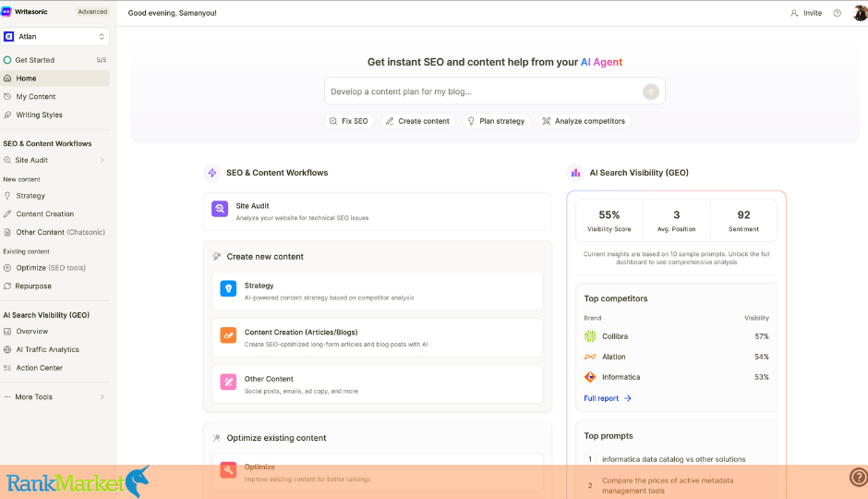Click the Informatica 53% visibility value
Image resolution: width=868 pixels, height=499 pixels.
(x=762, y=377)
